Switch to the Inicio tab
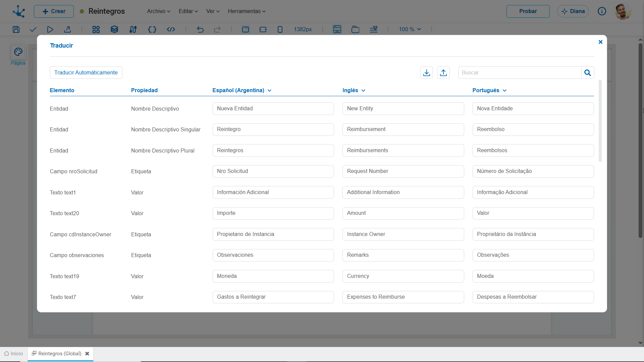 click(14, 354)
